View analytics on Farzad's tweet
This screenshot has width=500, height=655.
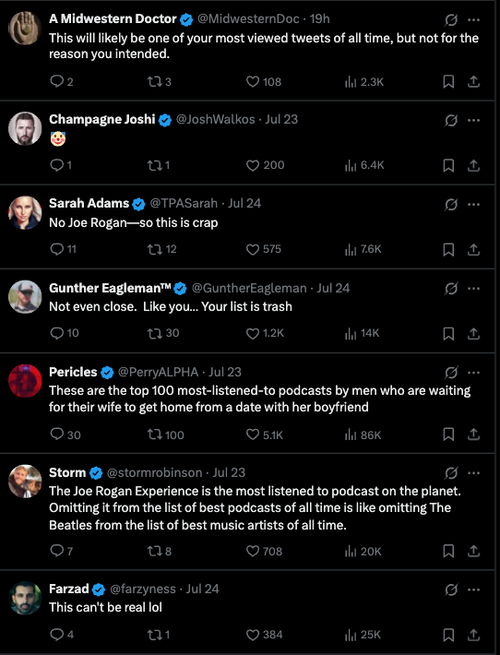coord(363,635)
